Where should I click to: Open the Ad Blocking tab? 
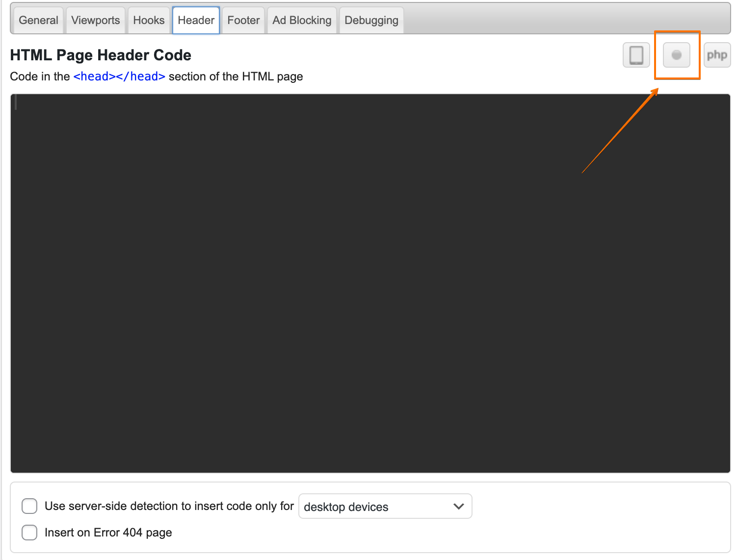tap(302, 20)
